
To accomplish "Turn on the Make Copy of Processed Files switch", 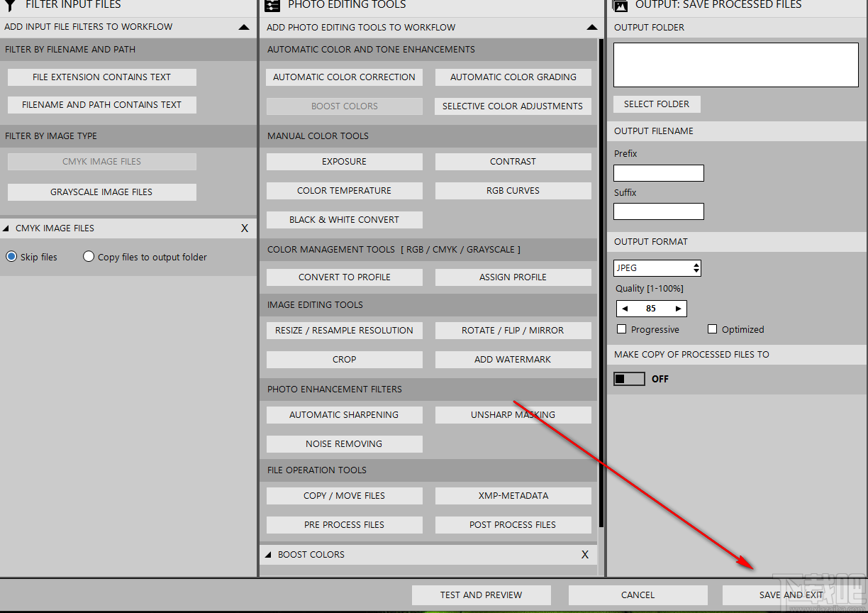I will pos(629,378).
